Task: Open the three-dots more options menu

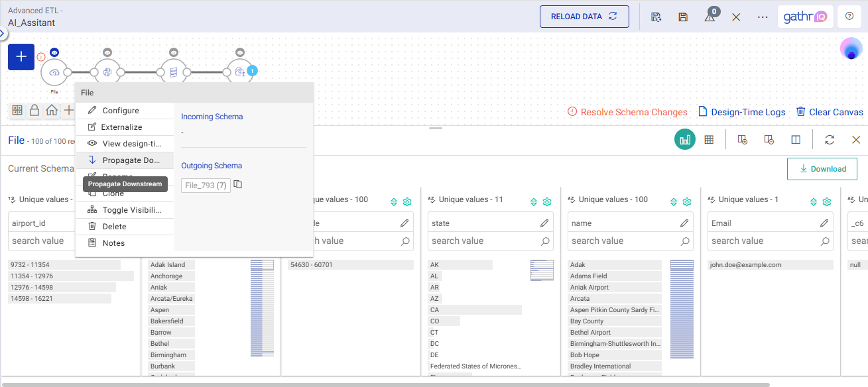Action: click(x=763, y=17)
